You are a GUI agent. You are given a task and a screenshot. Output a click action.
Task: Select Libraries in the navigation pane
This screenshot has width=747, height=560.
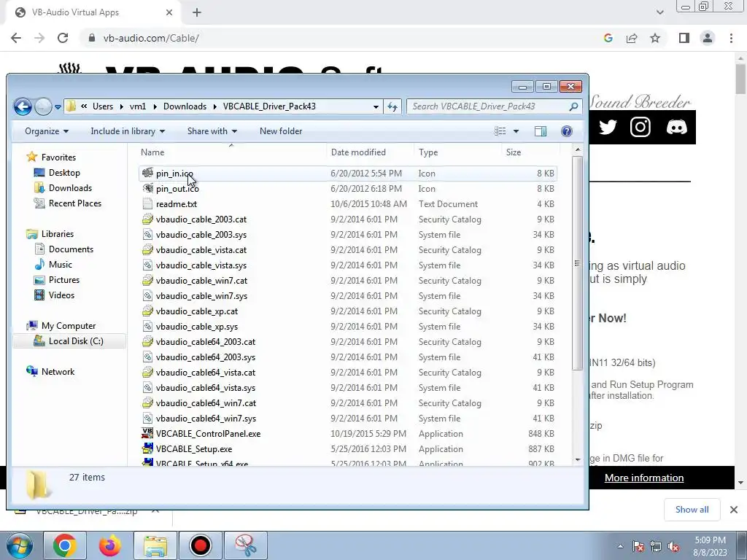[x=50, y=234]
